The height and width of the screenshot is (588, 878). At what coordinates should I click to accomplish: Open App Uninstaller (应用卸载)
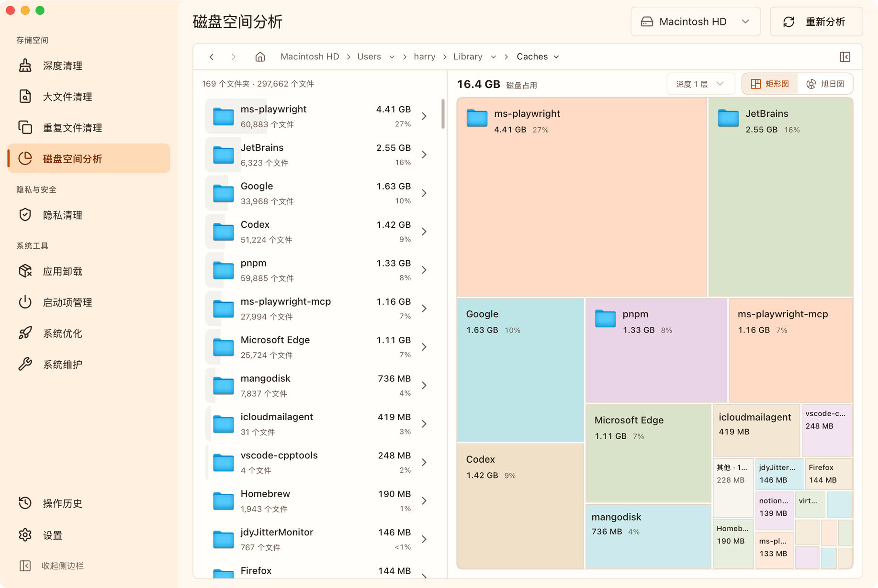click(x=89, y=271)
